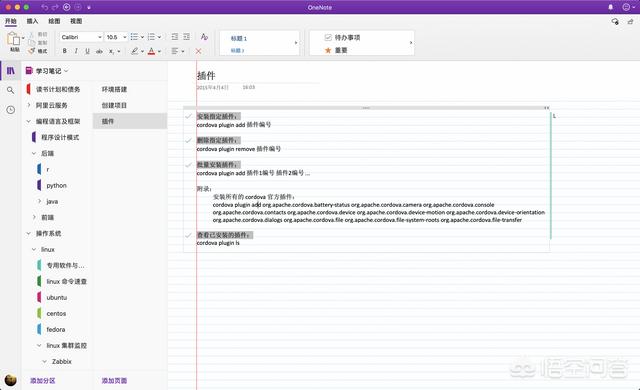This screenshot has width=640, height=390.
Task: Expand the 阿里云服务 section group
Action: tap(29, 105)
